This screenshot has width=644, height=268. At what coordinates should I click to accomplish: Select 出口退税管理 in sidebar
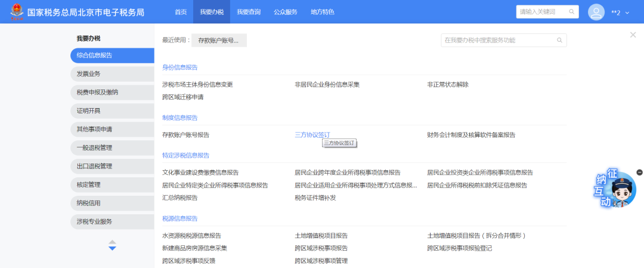click(x=112, y=167)
